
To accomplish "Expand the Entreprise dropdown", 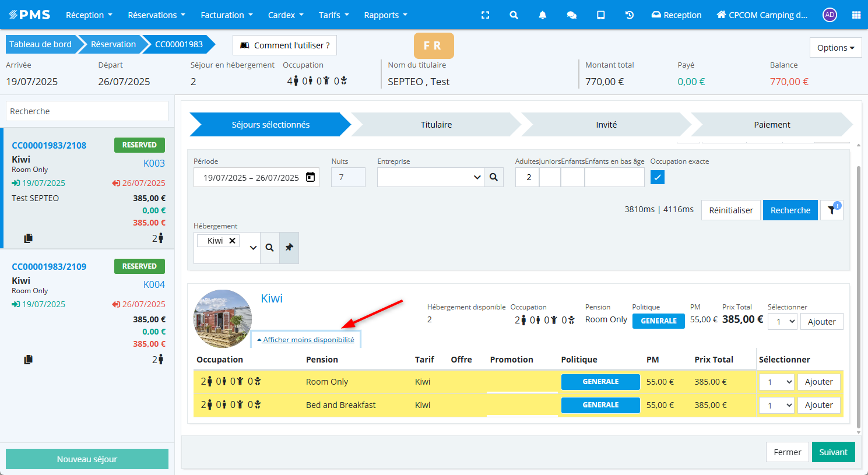I will pyautogui.click(x=477, y=177).
